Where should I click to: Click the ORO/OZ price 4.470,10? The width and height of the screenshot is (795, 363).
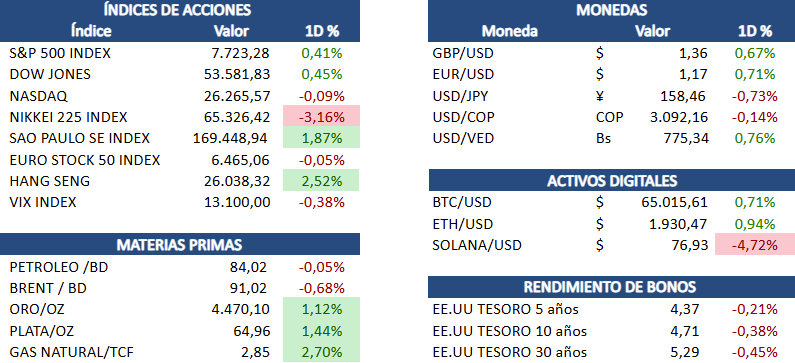coord(240,309)
